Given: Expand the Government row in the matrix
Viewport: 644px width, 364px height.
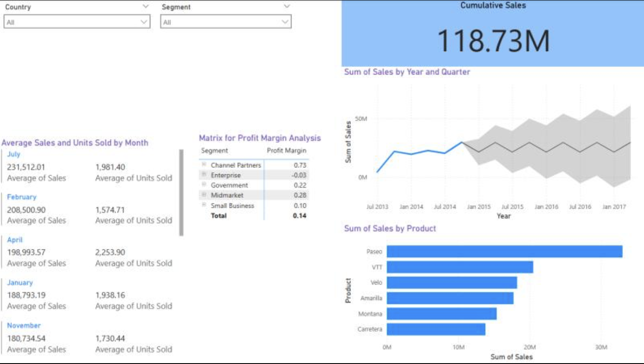Looking at the screenshot, I should pyautogui.click(x=205, y=185).
